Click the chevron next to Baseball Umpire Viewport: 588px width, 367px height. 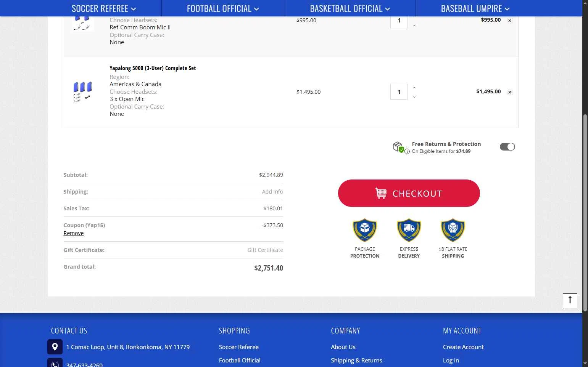tap(507, 9)
